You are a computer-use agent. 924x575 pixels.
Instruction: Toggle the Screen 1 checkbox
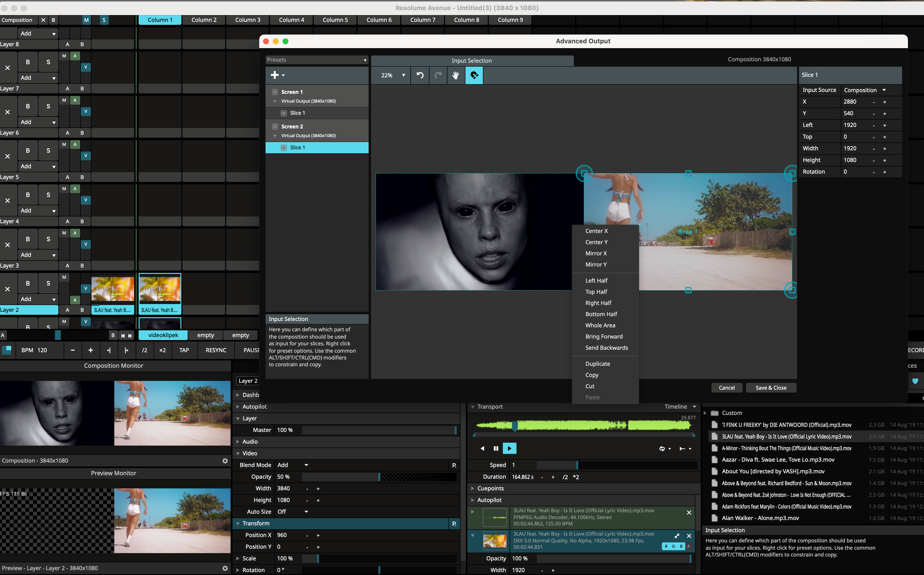pyautogui.click(x=275, y=92)
